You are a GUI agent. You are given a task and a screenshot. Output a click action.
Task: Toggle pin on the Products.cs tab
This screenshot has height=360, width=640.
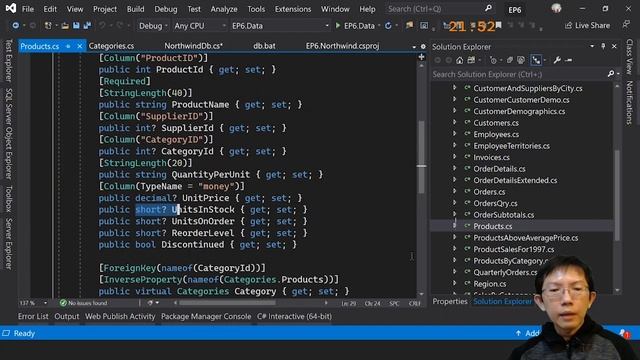pos(68,46)
